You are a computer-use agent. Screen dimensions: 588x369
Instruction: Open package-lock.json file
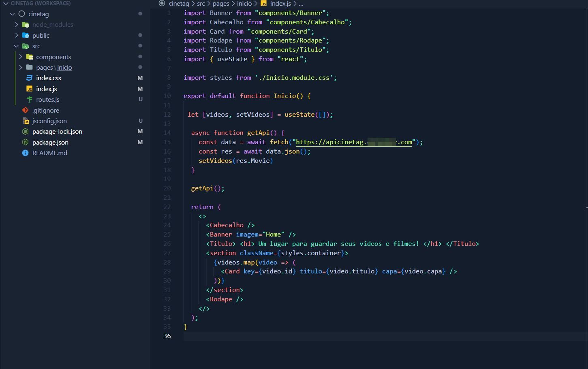(57, 132)
